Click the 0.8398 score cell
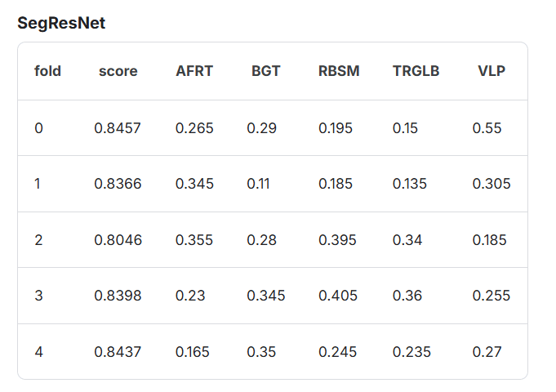 tap(118, 296)
